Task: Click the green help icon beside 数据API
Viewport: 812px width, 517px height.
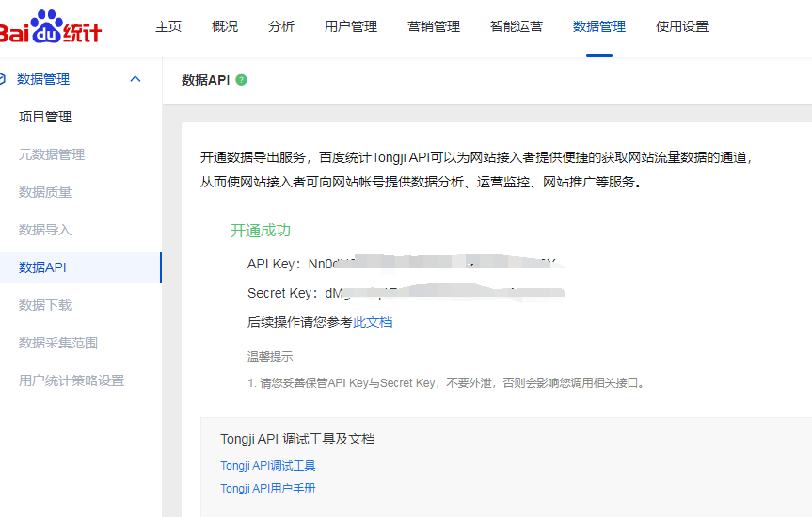Action: (x=242, y=80)
